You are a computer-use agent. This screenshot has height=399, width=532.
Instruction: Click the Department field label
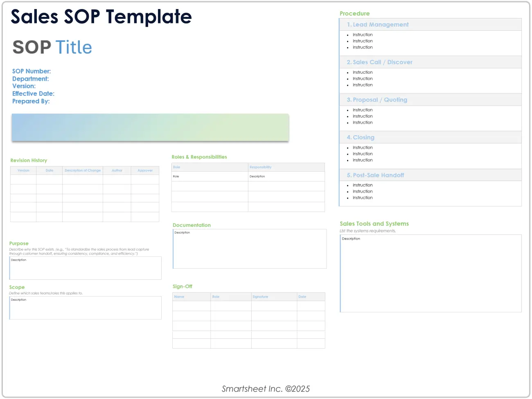tap(30, 79)
